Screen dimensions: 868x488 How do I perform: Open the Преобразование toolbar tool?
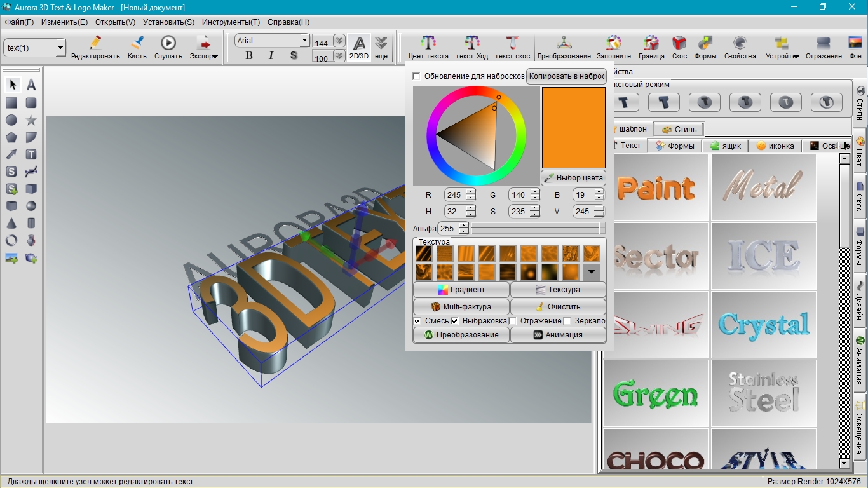pos(564,44)
